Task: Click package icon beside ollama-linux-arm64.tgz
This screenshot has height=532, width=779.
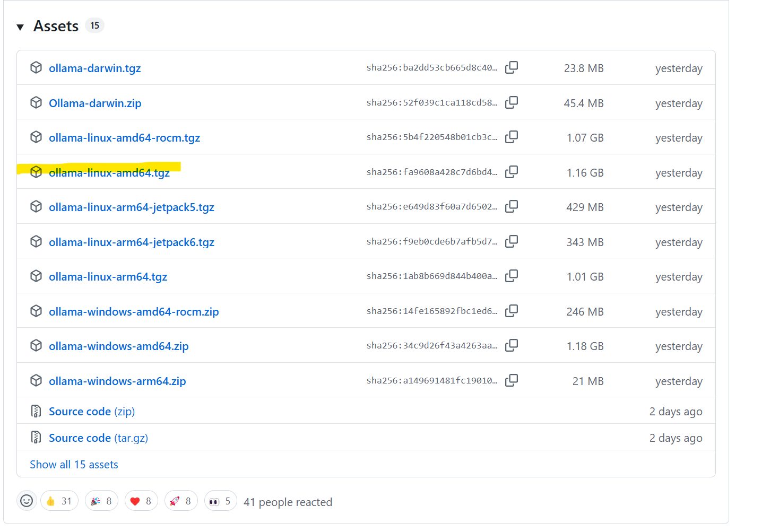Action: [36, 276]
